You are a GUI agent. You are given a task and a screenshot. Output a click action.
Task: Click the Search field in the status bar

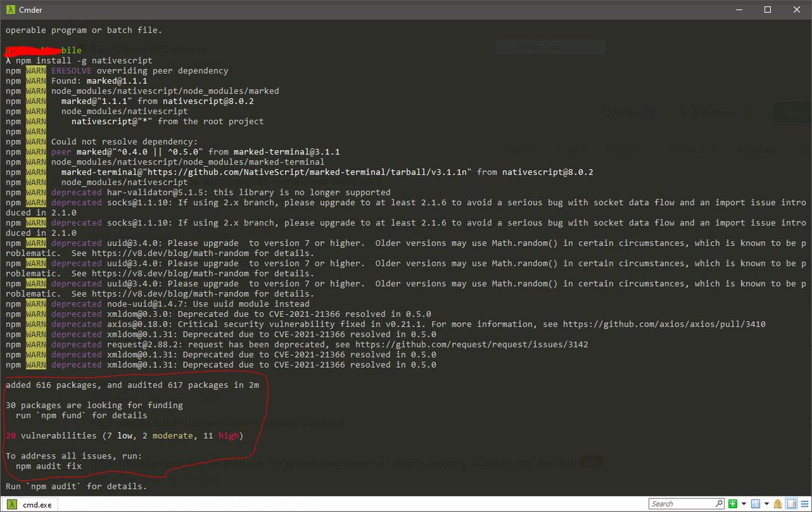(x=686, y=504)
